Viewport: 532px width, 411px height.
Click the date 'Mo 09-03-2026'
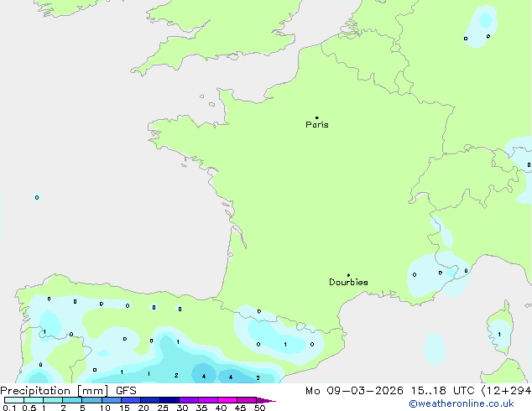[354, 391]
